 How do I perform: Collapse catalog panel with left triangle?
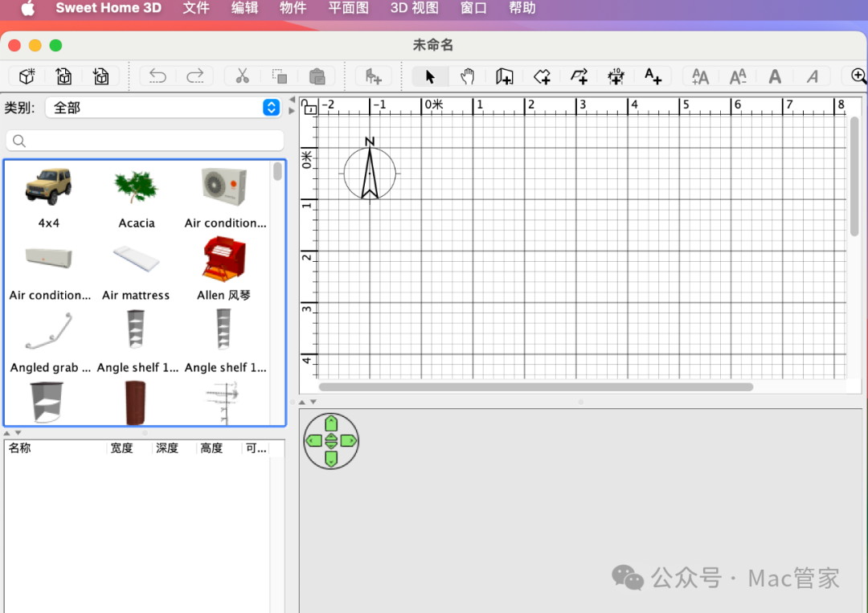[292, 100]
